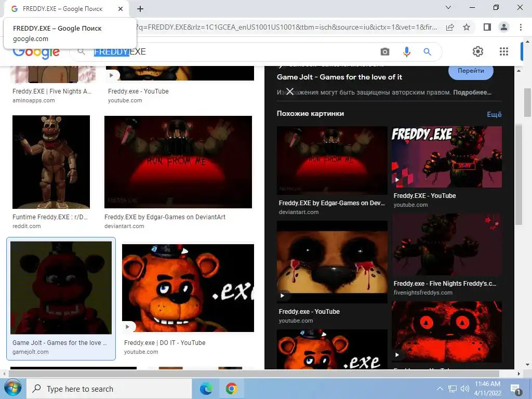Click the search tabs chevron in title bar
Image resolution: width=532 pixels, height=399 pixels.
tap(448, 7)
